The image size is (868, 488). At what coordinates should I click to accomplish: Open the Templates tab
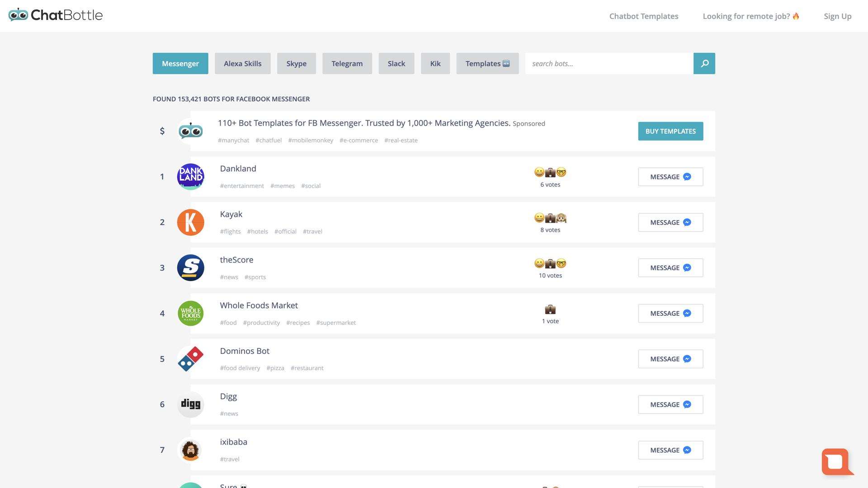487,64
